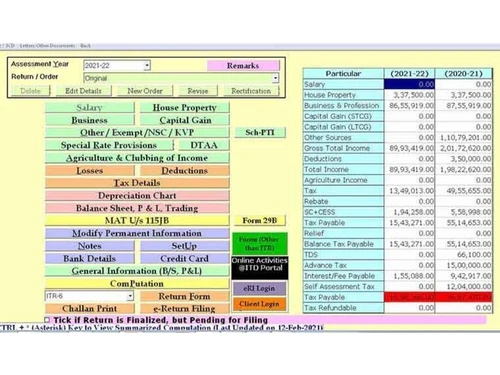Open the Return Form
This screenshot has width=500, height=375.
185,296
